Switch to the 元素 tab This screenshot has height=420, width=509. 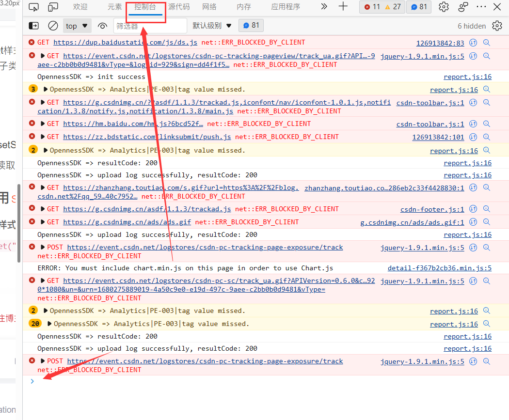(x=115, y=7)
